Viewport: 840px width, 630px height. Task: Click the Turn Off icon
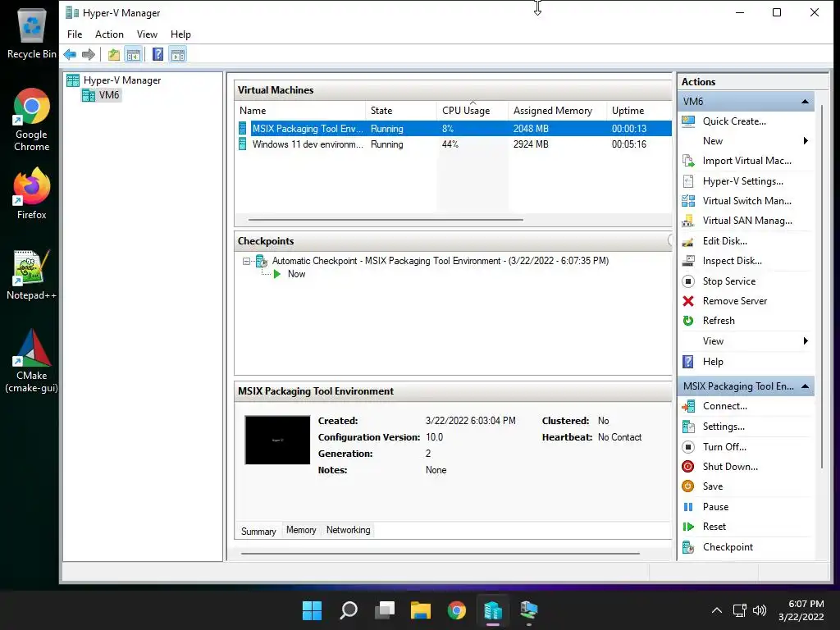tap(688, 447)
